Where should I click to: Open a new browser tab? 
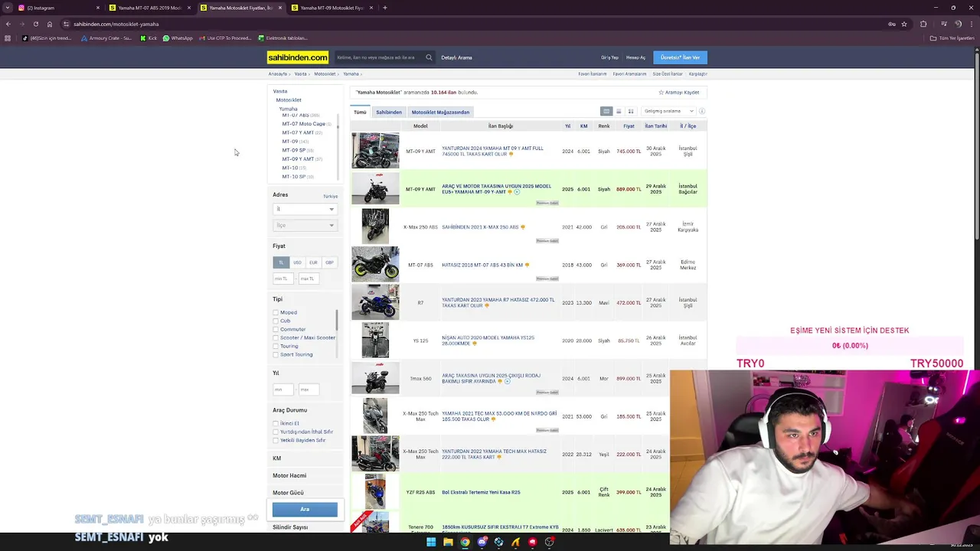(x=385, y=8)
